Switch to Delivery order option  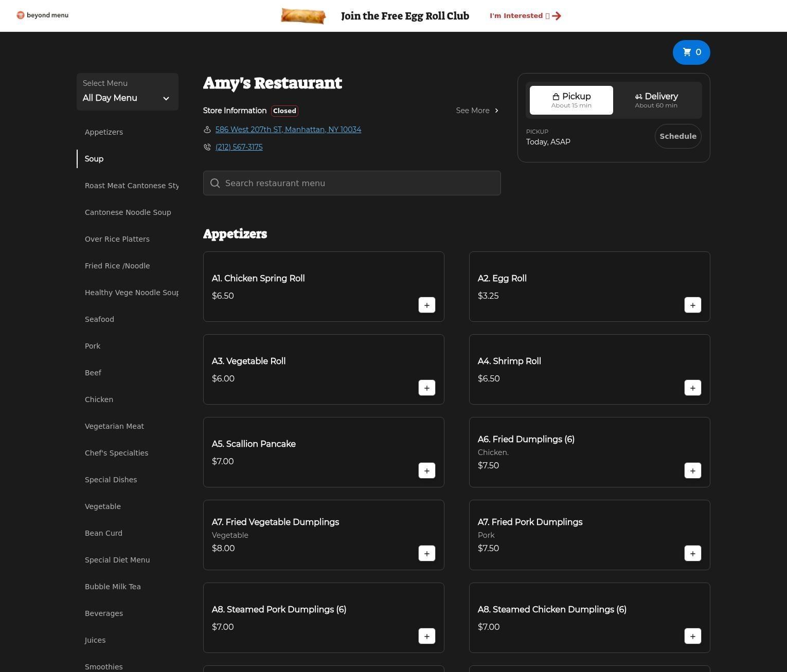656,100
